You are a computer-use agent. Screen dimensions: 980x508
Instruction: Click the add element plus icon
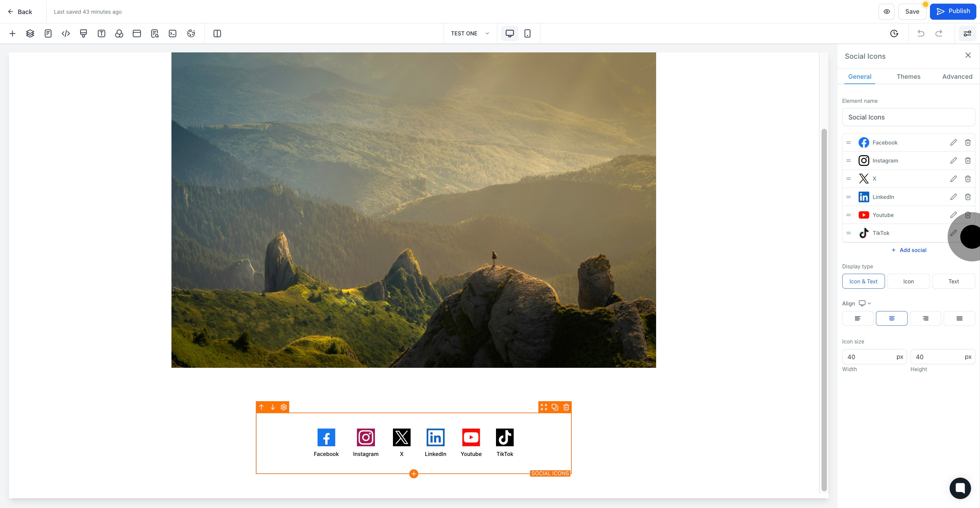tap(12, 33)
